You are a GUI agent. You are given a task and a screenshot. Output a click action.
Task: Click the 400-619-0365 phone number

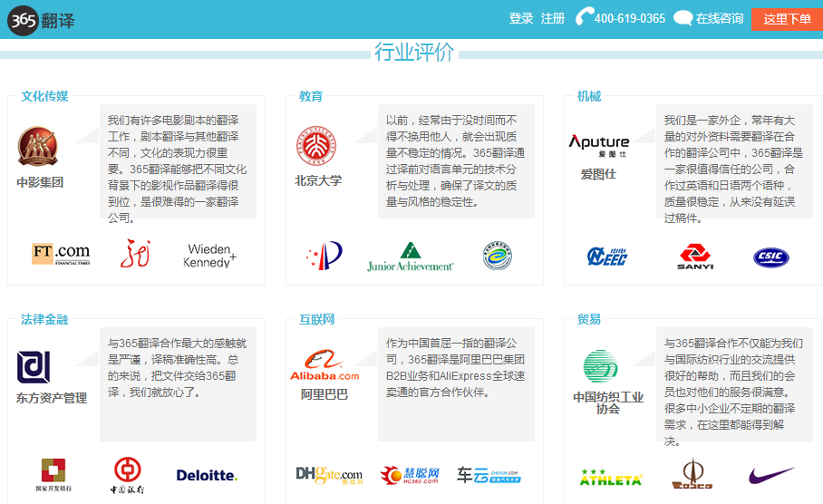(x=629, y=19)
